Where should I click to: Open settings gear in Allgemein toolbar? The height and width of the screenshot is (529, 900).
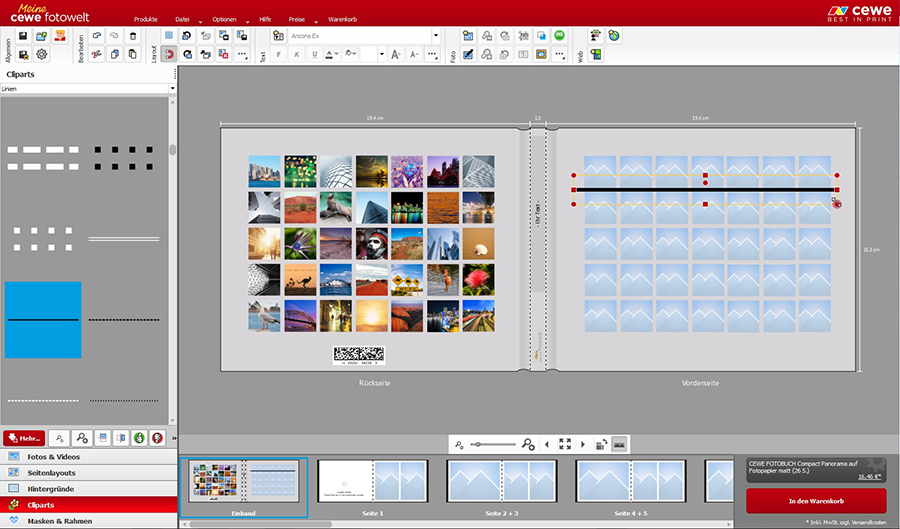tap(41, 54)
